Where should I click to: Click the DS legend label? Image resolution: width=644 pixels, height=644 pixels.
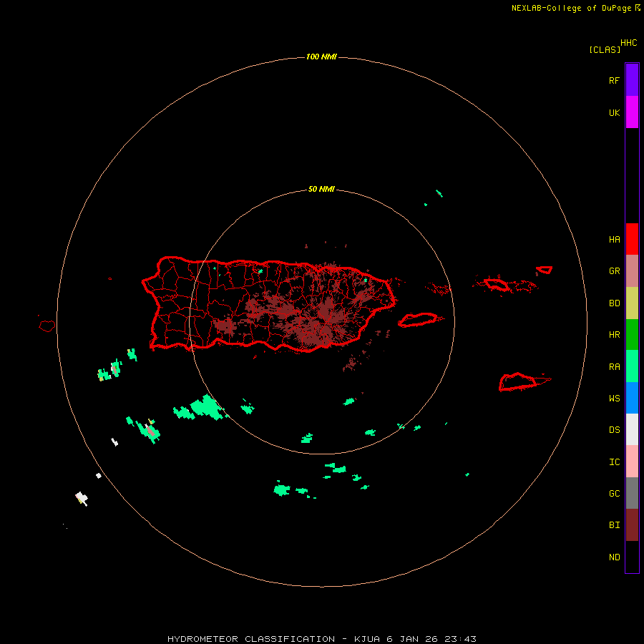(614, 430)
